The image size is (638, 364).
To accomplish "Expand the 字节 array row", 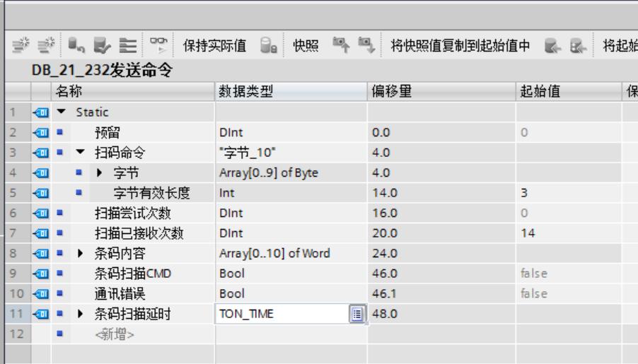I will pyautogui.click(x=99, y=172).
